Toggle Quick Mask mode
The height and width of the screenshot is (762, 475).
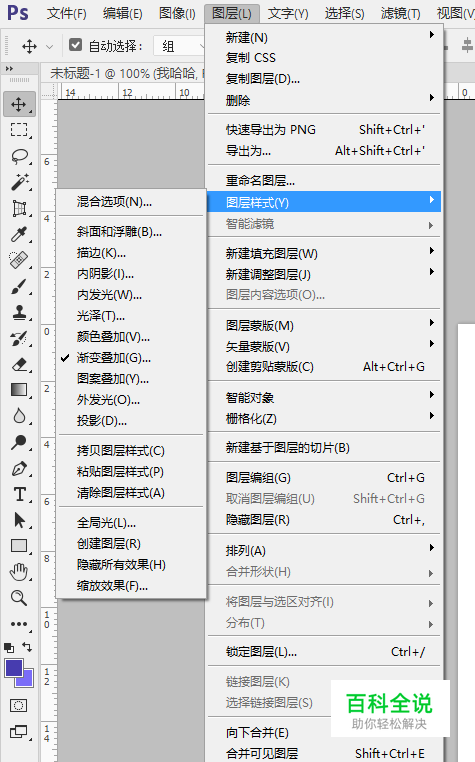tap(19, 705)
